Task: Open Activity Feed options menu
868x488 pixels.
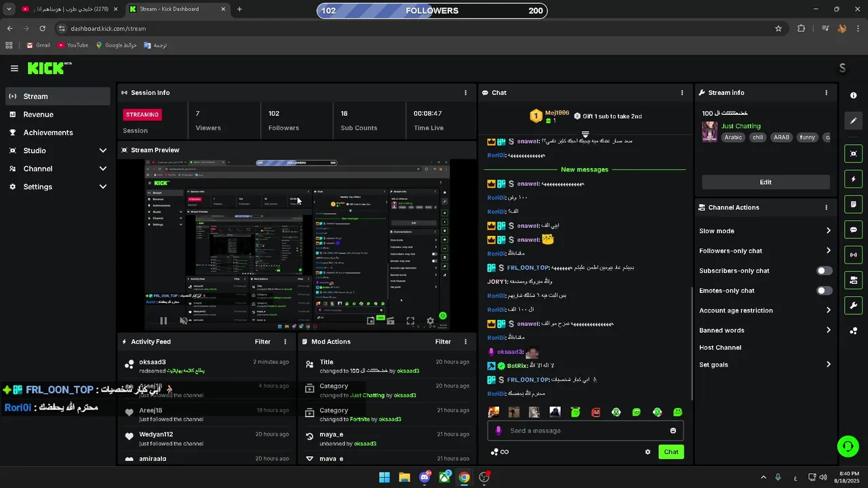Action: click(285, 342)
